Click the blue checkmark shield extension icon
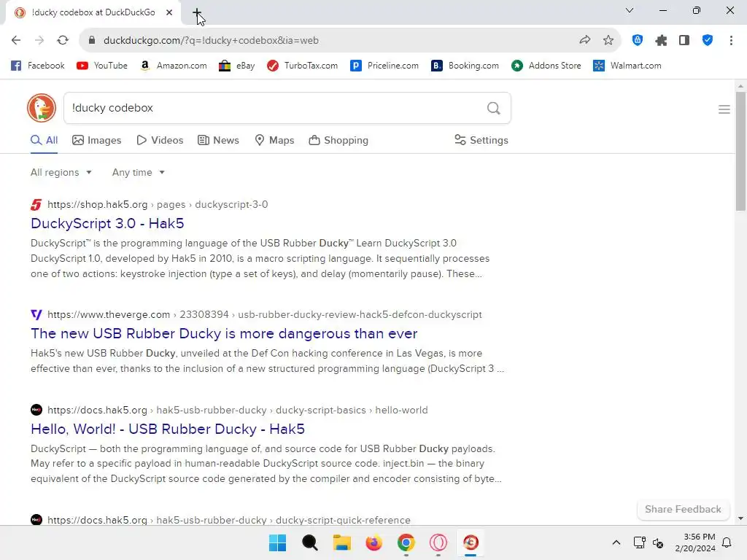Image resolution: width=747 pixels, height=560 pixels. [708, 40]
